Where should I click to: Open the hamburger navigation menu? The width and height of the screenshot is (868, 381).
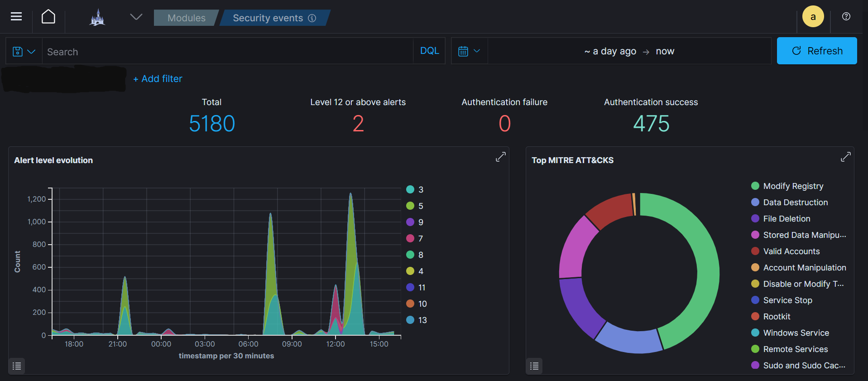tap(16, 17)
